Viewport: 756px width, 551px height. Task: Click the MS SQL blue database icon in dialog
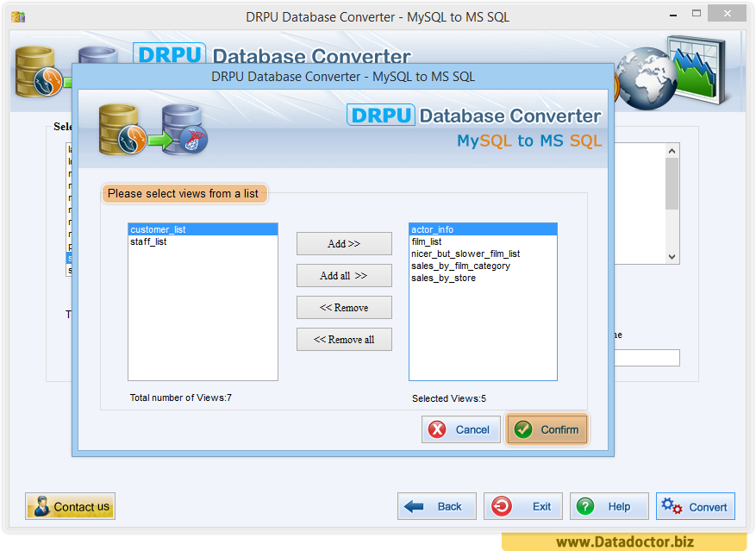[x=185, y=129]
